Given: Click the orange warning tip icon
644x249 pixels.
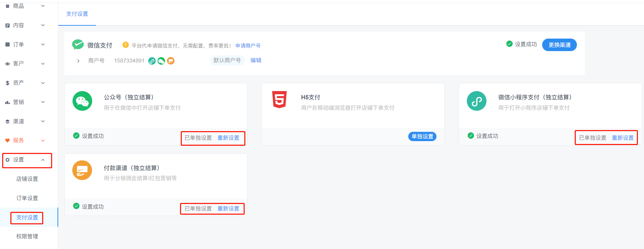Looking at the screenshot, I should [125, 45].
